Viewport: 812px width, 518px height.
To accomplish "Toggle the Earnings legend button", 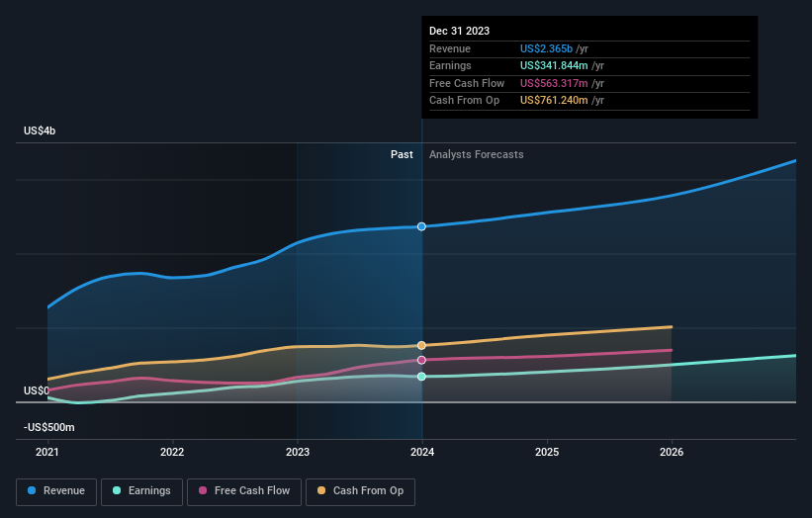I will [x=141, y=491].
